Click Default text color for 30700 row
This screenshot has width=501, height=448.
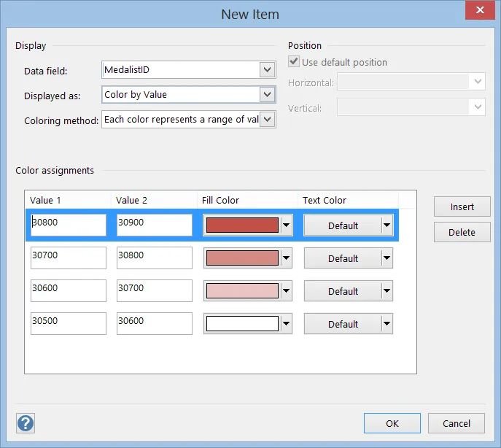343,258
